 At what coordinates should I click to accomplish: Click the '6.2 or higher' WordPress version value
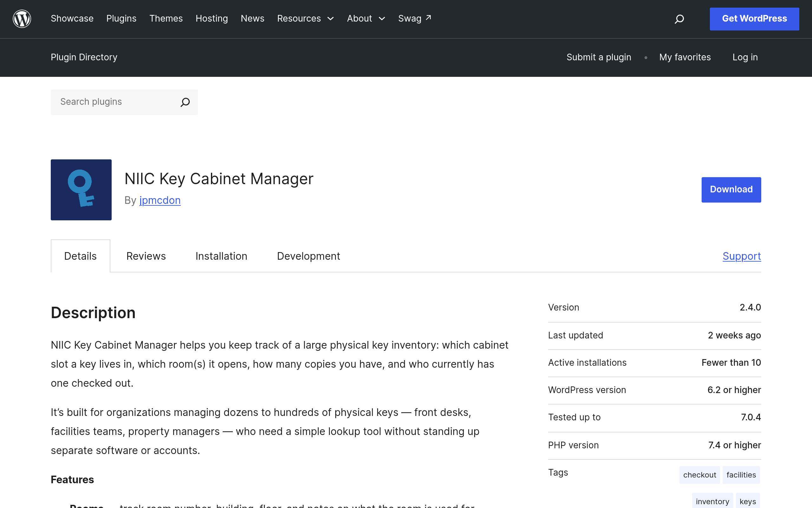734,390
